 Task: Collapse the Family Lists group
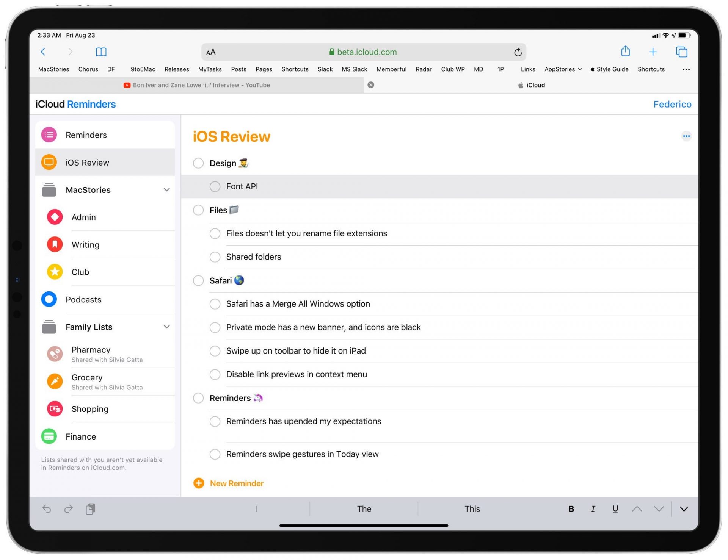coord(166,327)
